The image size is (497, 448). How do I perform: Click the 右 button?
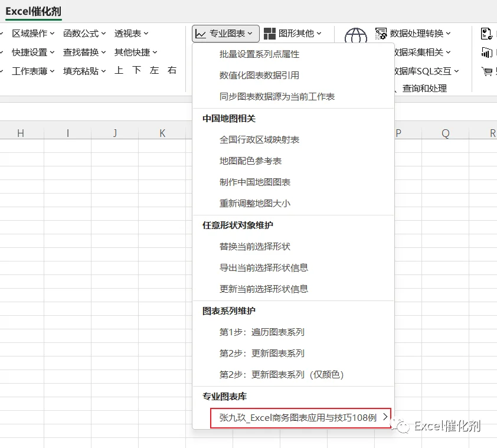tap(172, 70)
